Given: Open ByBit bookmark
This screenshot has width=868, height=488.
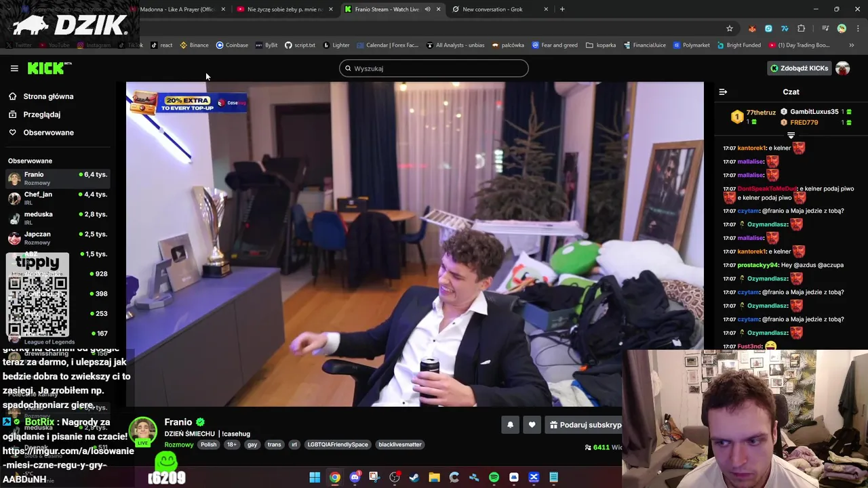Looking at the screenshot, I should pos(266,45).
